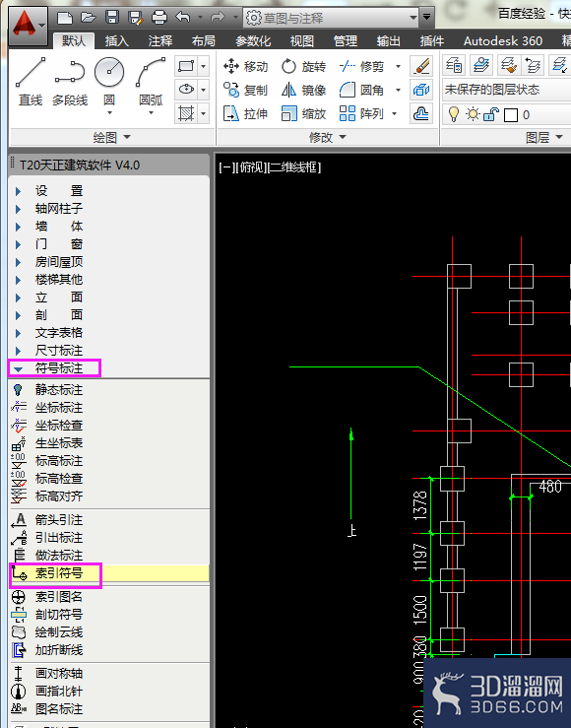Open the 未保存的图层状态 layer state dropdown
571x728 pixels.
point(507,89)
